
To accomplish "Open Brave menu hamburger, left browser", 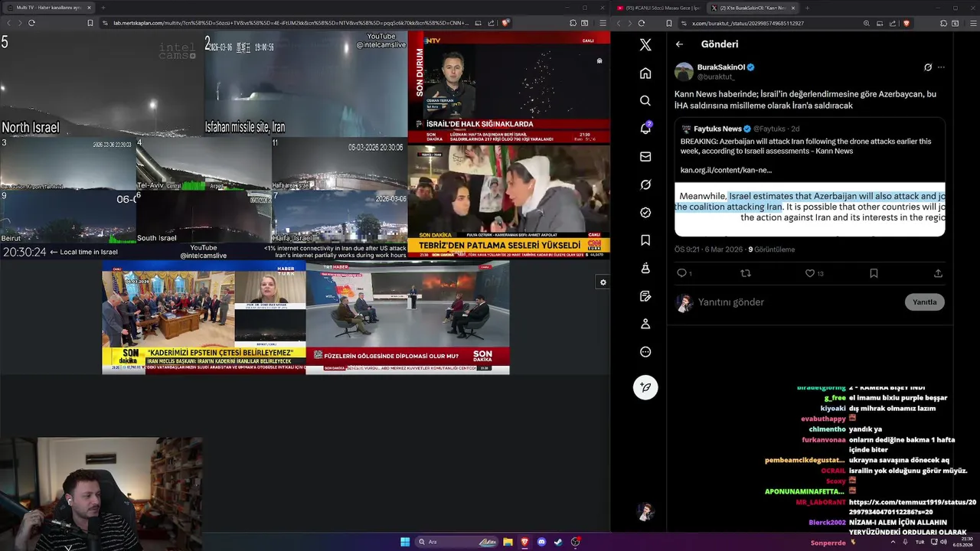I will 603,23.
